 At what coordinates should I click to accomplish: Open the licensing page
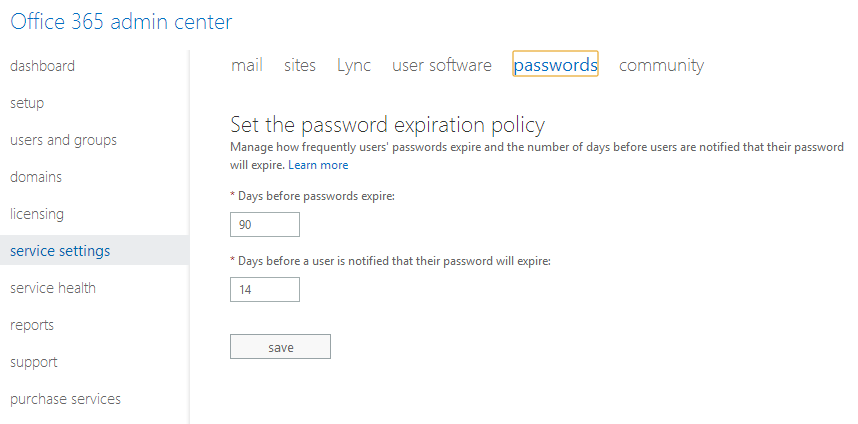37,214
